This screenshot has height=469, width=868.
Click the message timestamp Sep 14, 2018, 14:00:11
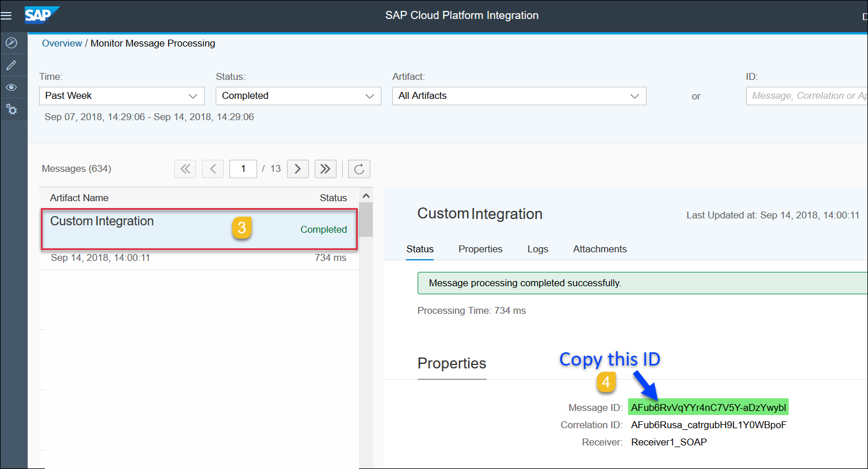(x=101, y=257)
